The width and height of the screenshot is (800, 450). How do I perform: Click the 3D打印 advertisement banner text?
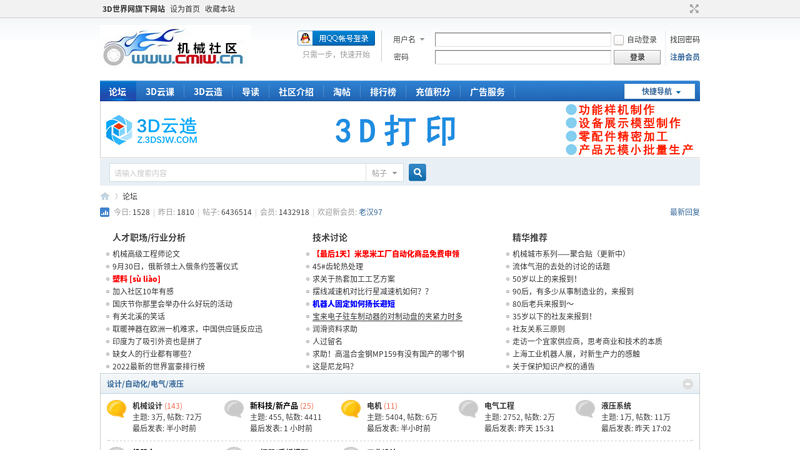click(x=395, y=131)
